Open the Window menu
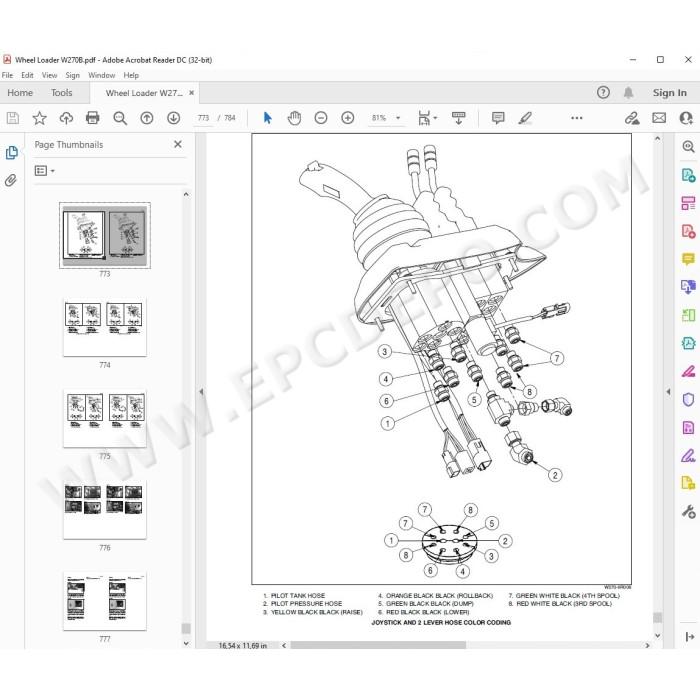 (x=101, y=75)
